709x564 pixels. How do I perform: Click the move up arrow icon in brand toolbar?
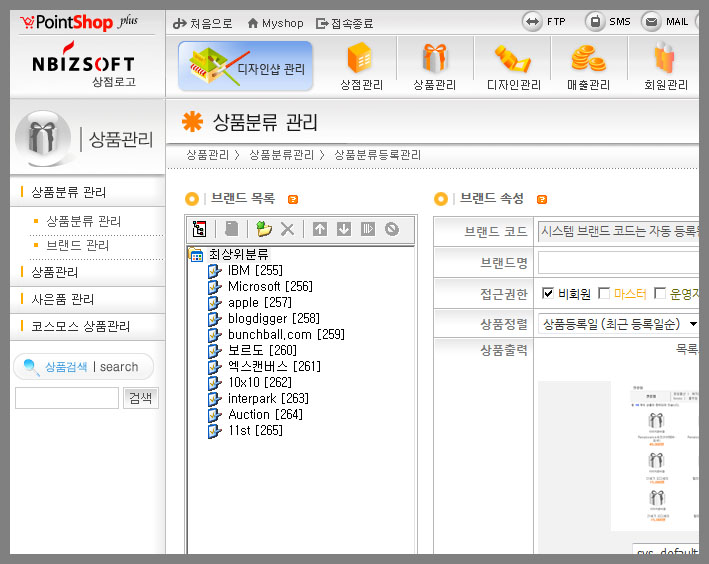click(x=320, y=229)
